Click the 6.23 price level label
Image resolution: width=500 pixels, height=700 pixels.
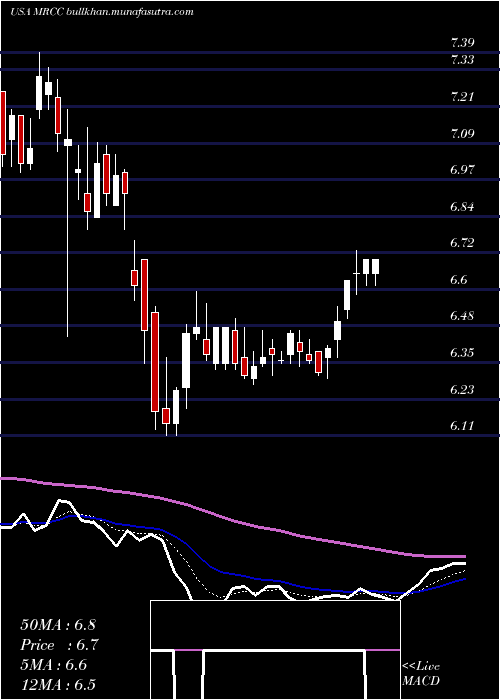(x=462, y=389)
